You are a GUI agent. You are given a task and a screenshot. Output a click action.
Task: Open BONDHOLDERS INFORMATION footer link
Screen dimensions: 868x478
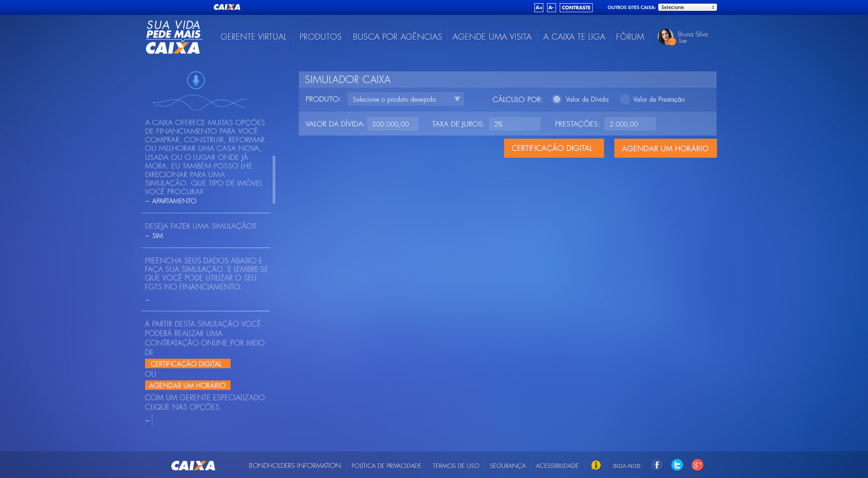295,465
